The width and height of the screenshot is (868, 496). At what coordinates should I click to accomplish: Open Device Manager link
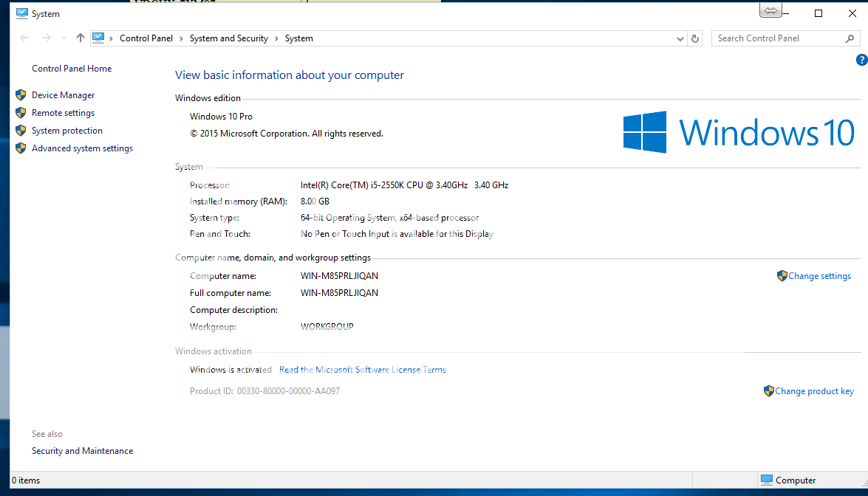tap(63, 95)
